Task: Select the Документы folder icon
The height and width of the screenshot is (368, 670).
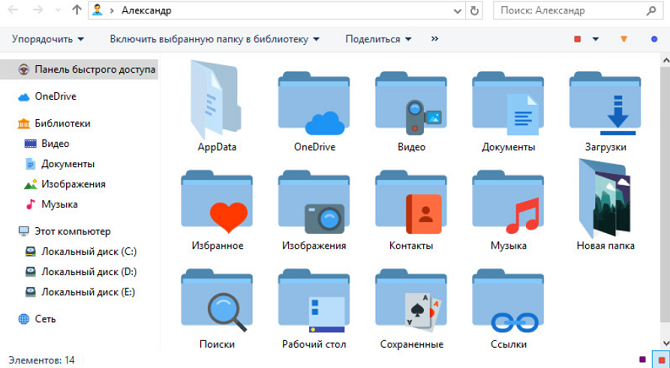Action: pyautogui.click(x=508, y=103)
